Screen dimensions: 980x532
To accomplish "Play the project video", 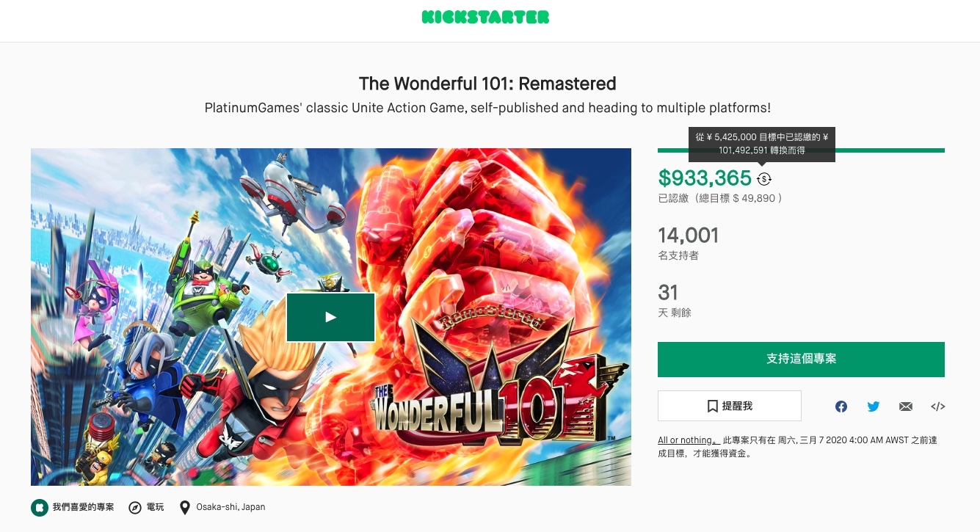I will [330, 317].
